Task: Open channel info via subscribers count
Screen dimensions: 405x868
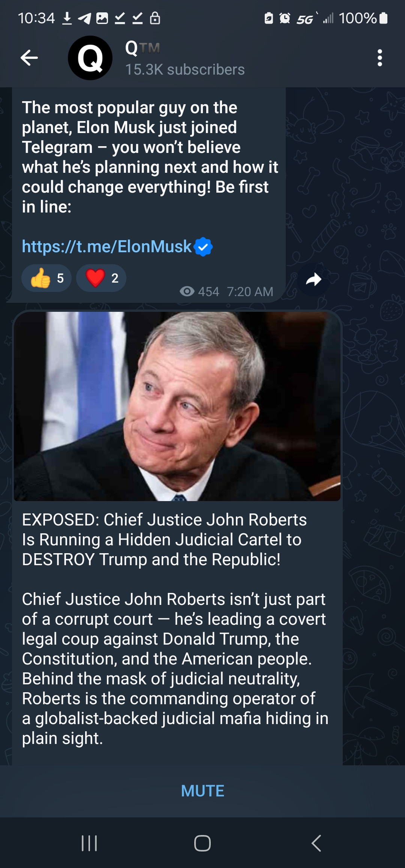Action: [x=185, y=70]
